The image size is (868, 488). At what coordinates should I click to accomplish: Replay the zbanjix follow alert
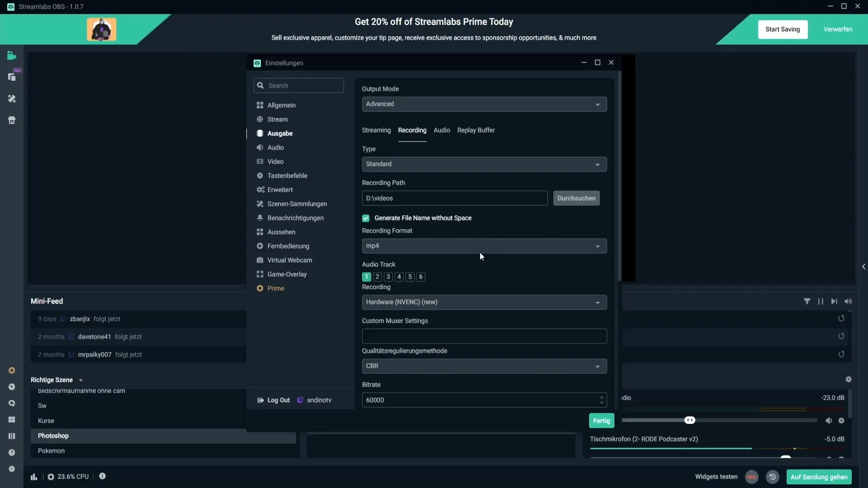coord(841,319)
